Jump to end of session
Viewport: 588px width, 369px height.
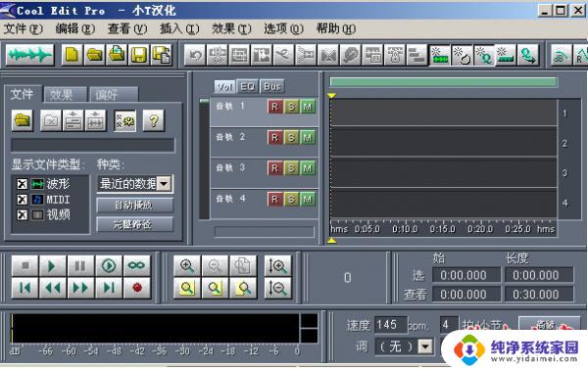(x=109, y=288)
